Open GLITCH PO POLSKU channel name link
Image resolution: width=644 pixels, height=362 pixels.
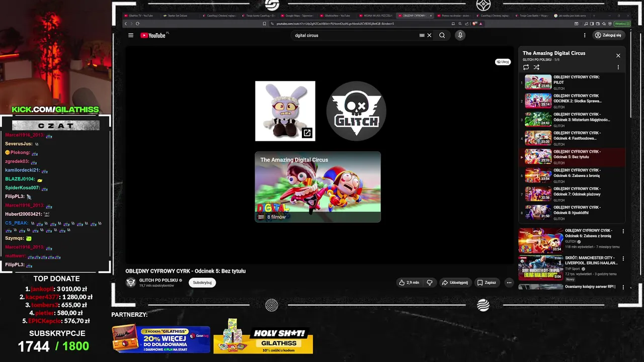[158, 280]
